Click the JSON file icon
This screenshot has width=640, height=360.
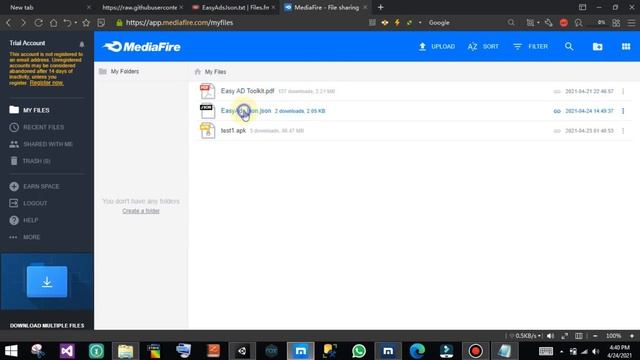pos(207,111)
